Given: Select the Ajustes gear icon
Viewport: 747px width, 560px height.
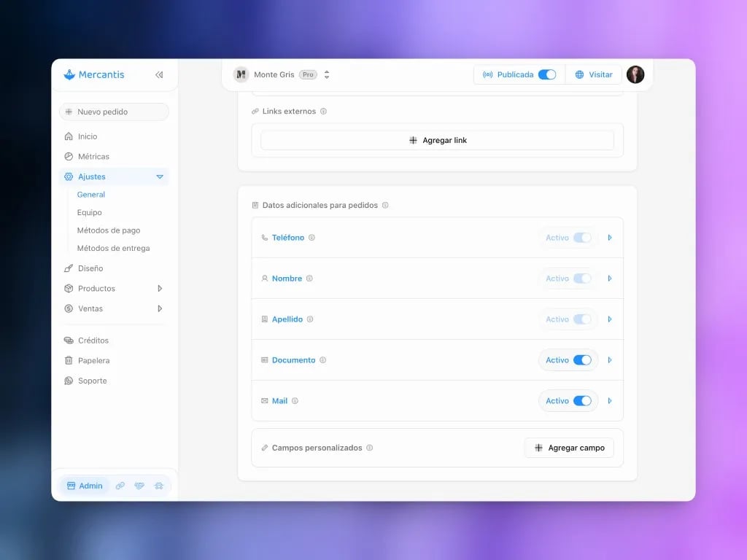Looking at the screenshot, I should pos(69,176).
